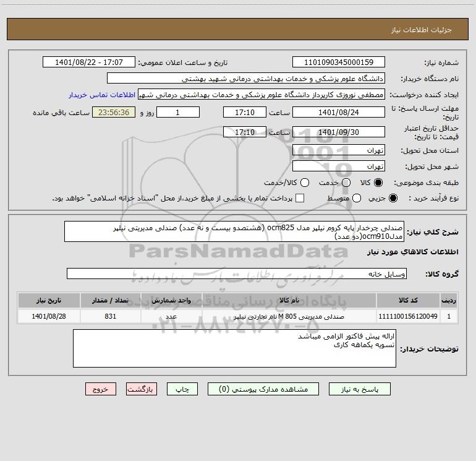This screenshot has height=461, width=476.
Task: Click the اطلاعات کالاهای مورد نیاز heading
Action: (x=413, y=252)
